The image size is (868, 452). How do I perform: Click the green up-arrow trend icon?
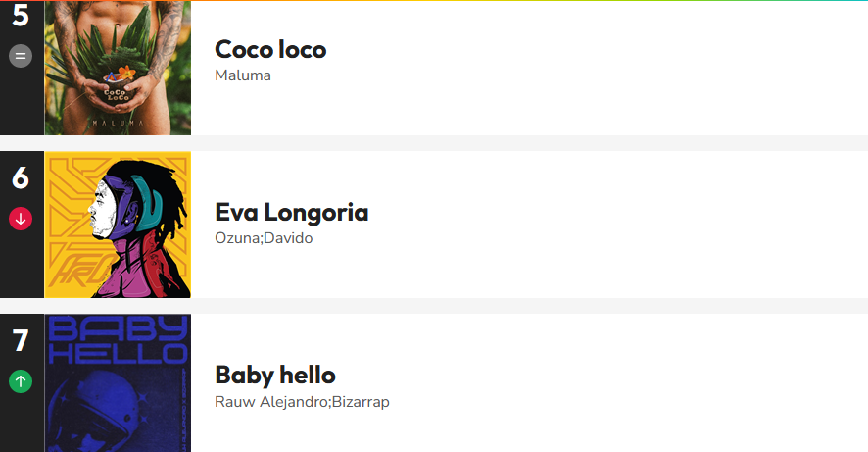[21, 381]
